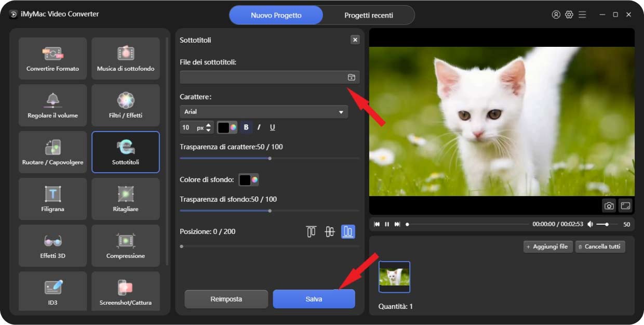644x325 pixels.
Task: Take a snapshot with the camera icon
Action: (x=609, y=206)
